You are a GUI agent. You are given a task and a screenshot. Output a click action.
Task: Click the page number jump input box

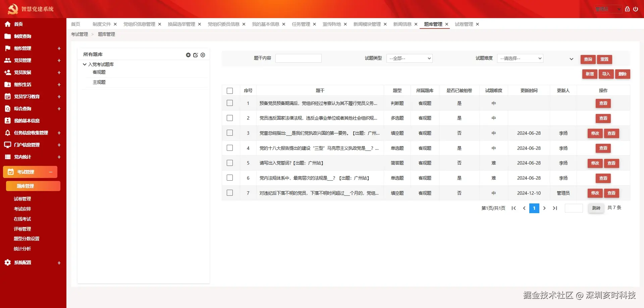[x=574, y=208]
